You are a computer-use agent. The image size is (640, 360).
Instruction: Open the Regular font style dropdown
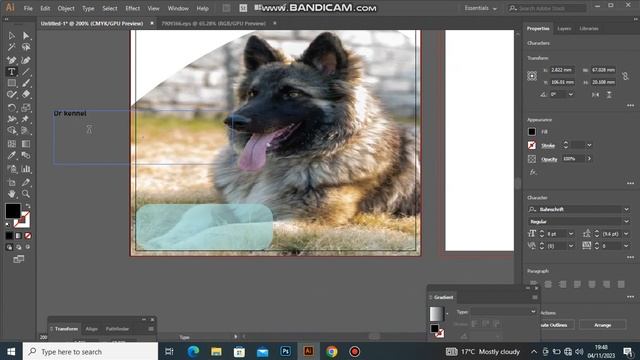pos(626,222)
